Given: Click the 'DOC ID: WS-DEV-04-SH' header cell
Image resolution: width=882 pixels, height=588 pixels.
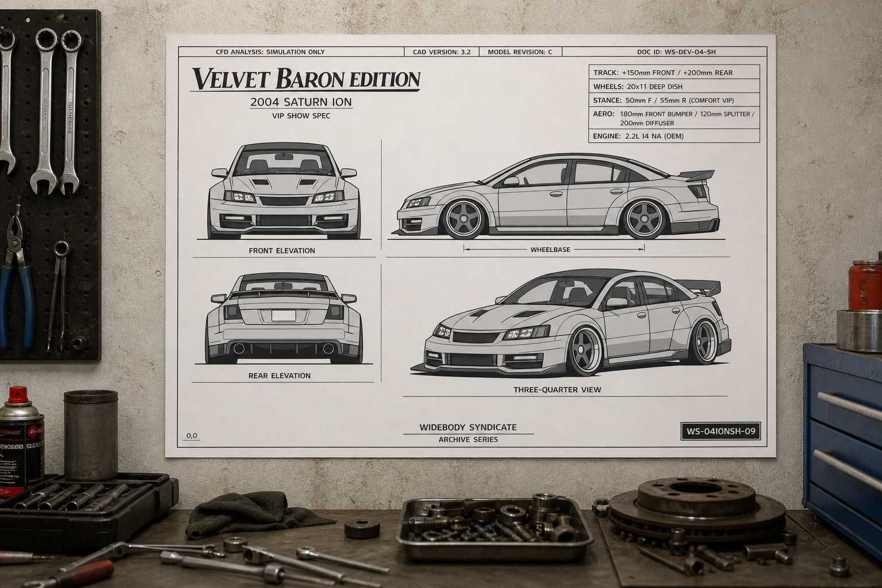Looking at the screenshot, I should tap(664, 52).
